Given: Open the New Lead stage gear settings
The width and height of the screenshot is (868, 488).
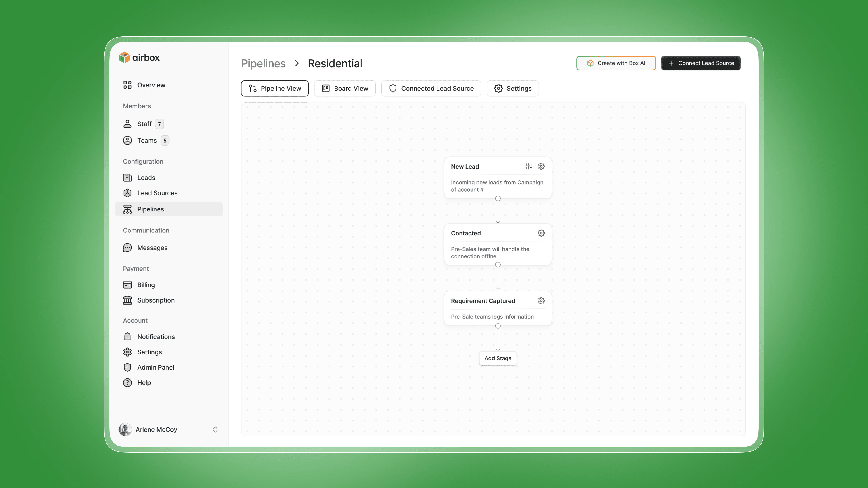Looking at the screenshot, I should pos(541,166).
